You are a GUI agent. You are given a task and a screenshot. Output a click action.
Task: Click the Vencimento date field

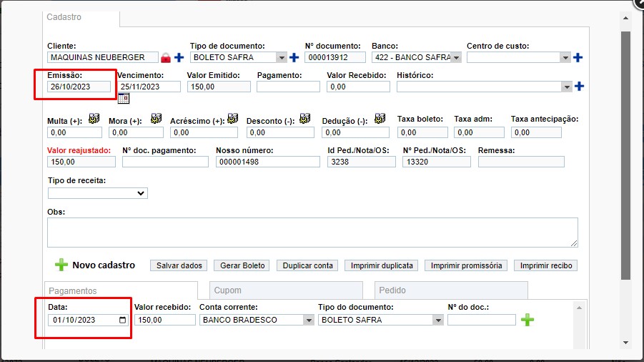[x=149, y=87]
